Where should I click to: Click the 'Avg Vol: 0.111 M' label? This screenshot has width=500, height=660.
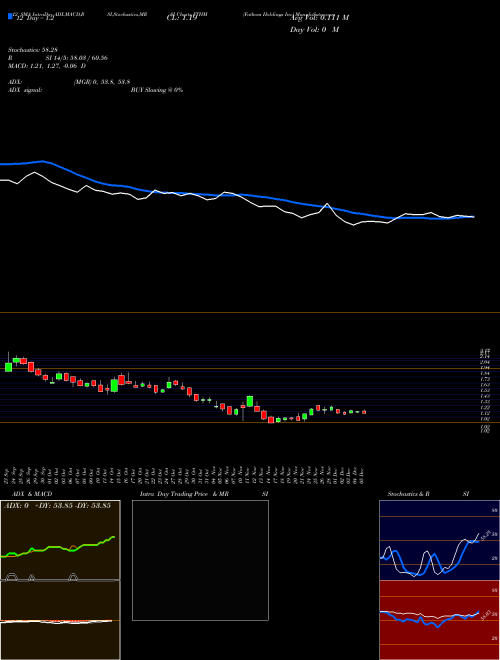coord(320,18)
